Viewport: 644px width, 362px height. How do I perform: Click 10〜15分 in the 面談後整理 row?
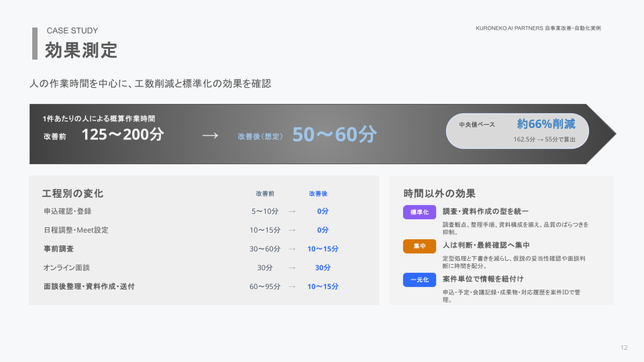click(x=323, y=286)
